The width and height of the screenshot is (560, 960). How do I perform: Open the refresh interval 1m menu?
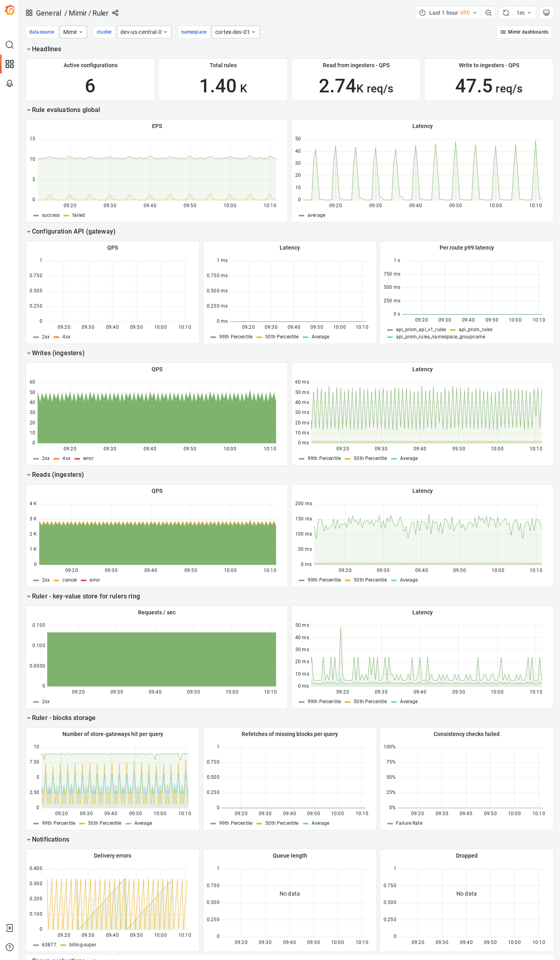pyautogui.click(x=524, y=13)
